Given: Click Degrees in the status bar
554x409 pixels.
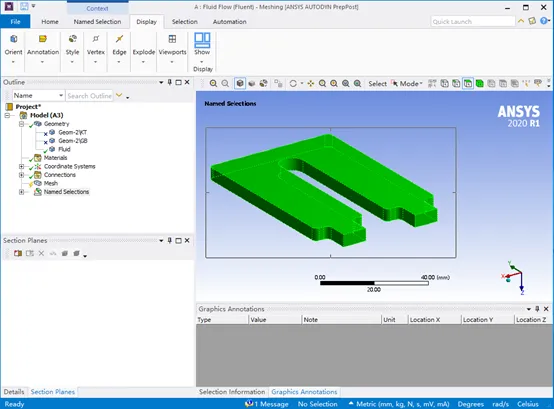Looking at the screenshot, I should (x=471, y=404).
